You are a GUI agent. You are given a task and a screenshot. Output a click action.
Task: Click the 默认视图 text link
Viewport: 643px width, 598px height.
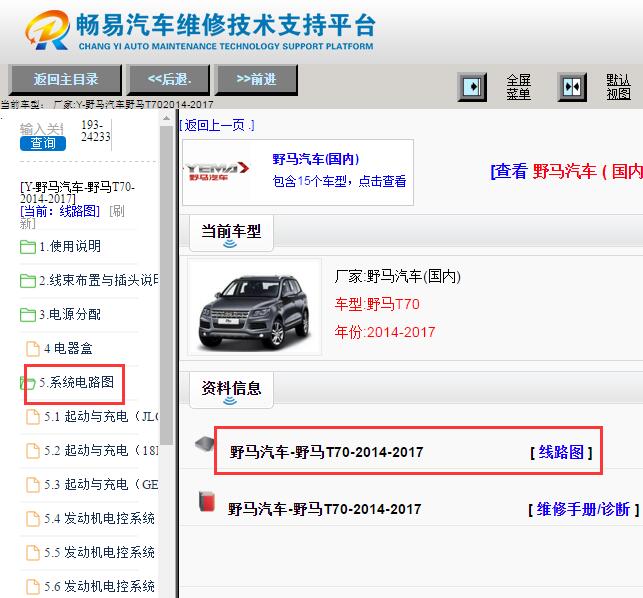pyautogui.click(x=618, y=87)
